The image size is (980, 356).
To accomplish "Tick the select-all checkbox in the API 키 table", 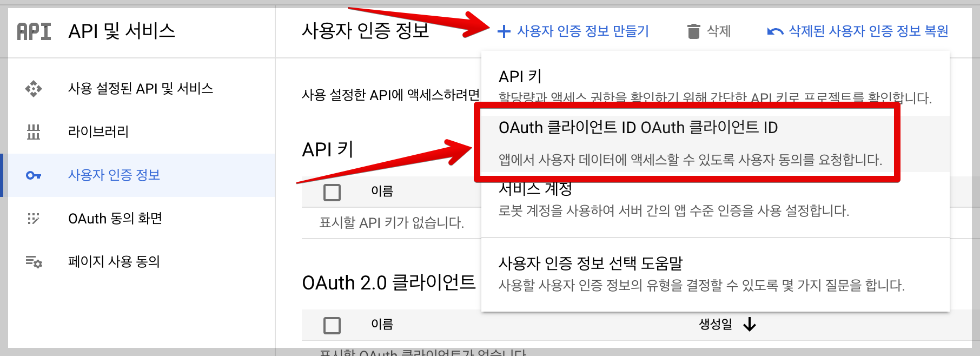I will click(x=332, y=192).
